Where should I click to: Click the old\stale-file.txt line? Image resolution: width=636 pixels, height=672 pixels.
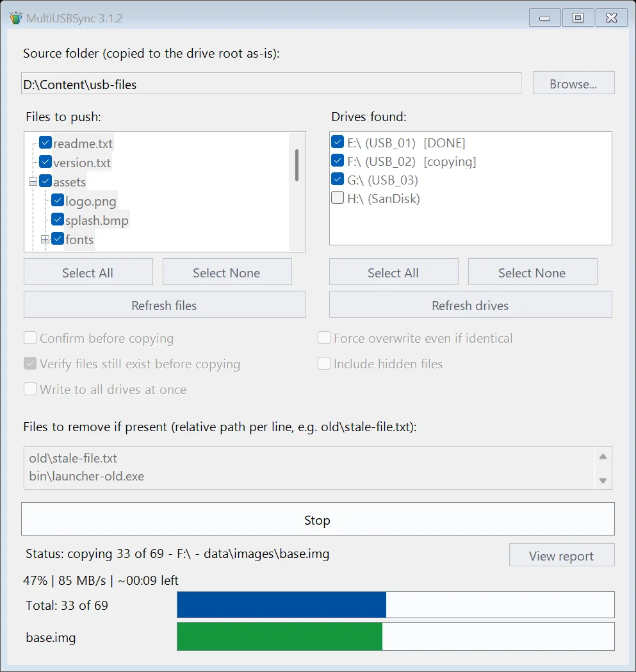point(73,458)
